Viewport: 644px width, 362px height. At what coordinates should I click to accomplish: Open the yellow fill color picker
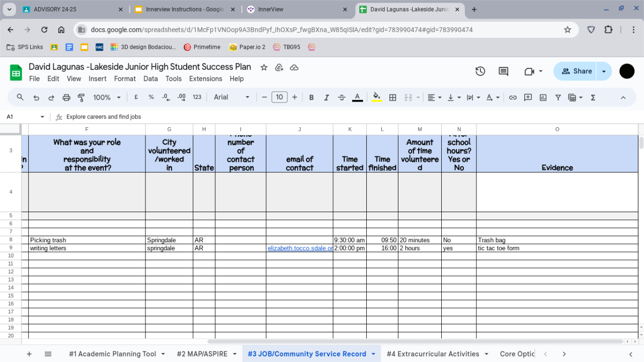(x=376, y=98)
